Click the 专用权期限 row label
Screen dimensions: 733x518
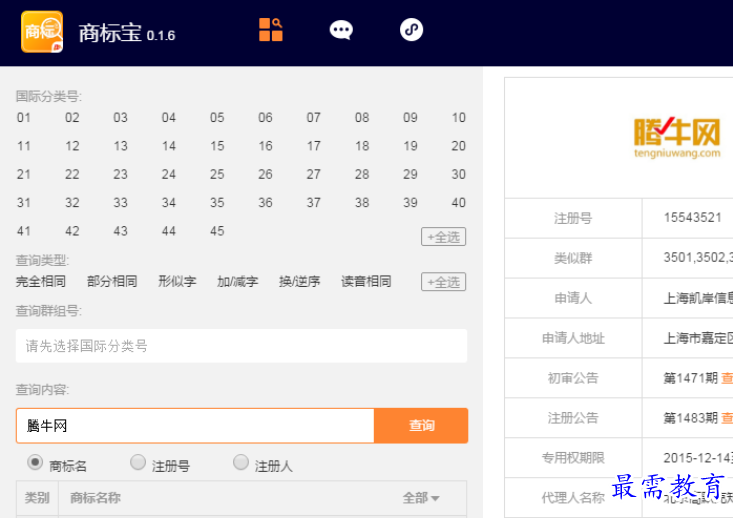573,458
